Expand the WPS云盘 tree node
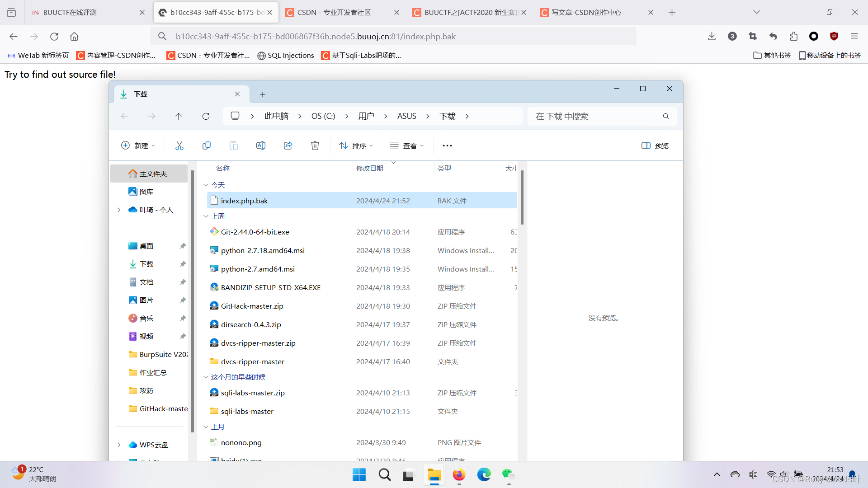The width and height of the screenshot is (868, 488). [x=119, y=445]
